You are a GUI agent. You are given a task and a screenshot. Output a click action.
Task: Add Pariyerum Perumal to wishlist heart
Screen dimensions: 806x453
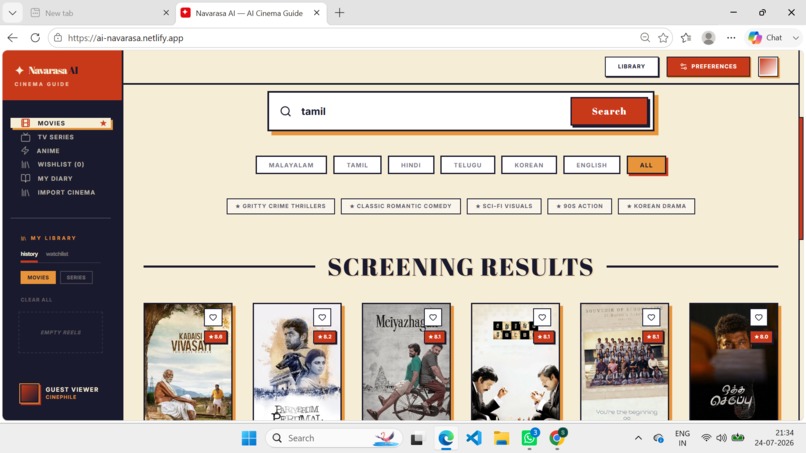[x=322, y=317]
